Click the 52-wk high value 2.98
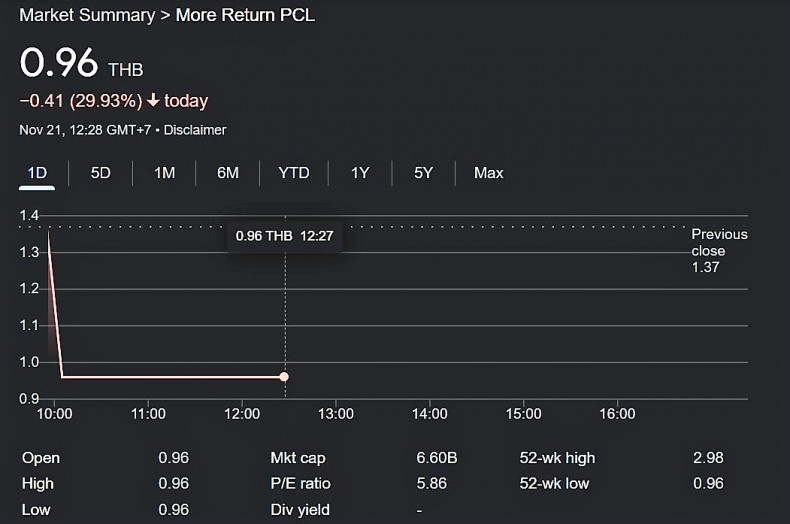The image size is (790, 524). [x=707, y=458]
